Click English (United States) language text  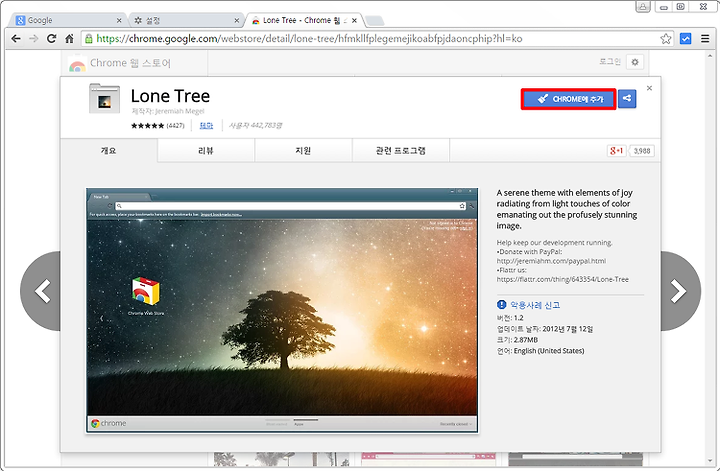549,351
